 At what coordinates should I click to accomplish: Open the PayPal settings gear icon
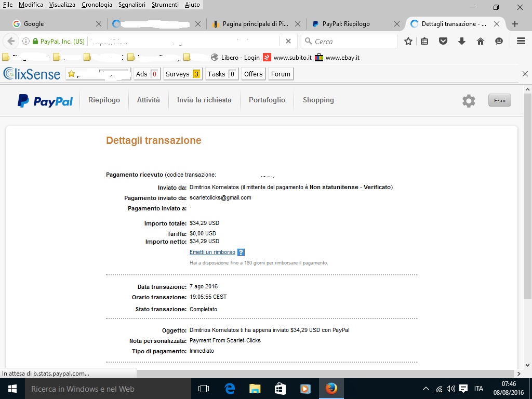(469, 101)
